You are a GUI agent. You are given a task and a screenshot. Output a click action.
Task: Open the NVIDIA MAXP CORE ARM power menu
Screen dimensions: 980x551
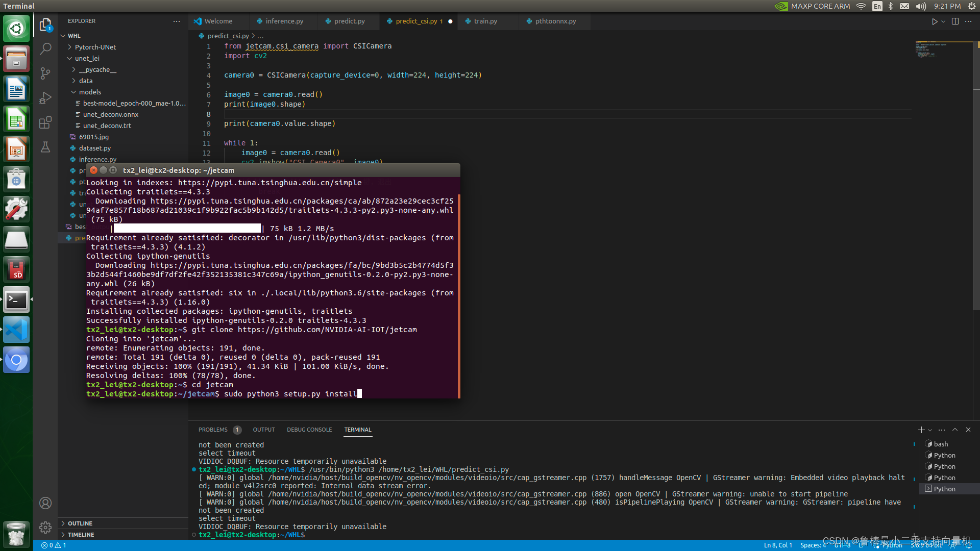click(812, 6)
